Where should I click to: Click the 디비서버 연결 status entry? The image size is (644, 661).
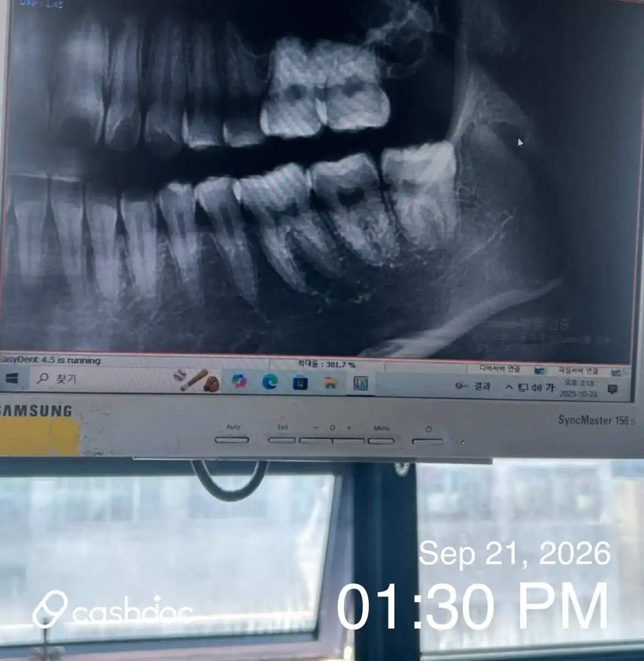tap(500, 369)
